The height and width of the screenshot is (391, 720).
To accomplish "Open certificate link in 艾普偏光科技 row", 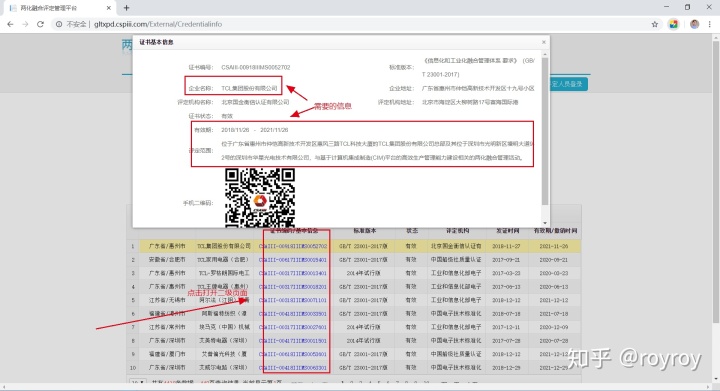I will [x=293, y=354].
